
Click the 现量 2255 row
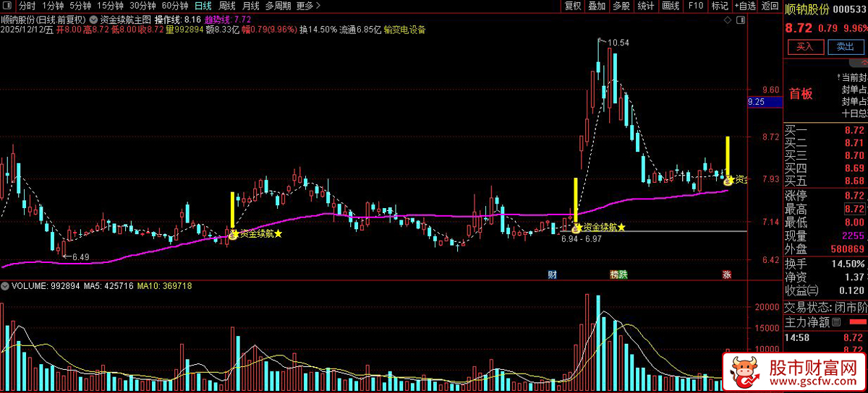[826, 236]
